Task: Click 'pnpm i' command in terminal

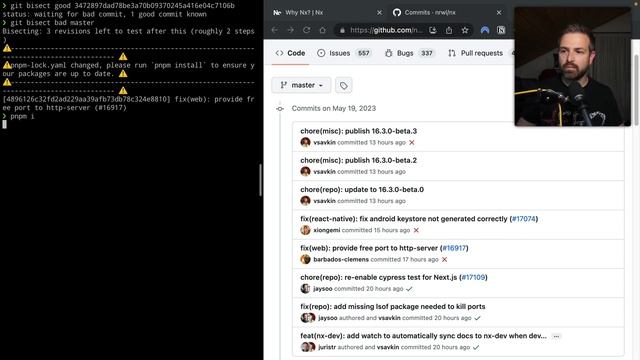Action: (x=22, y=116)
